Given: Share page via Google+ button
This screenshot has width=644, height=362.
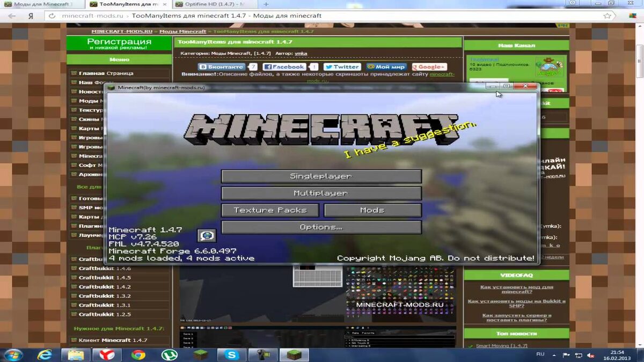Looking at the screenshot, I should point(429,67).
